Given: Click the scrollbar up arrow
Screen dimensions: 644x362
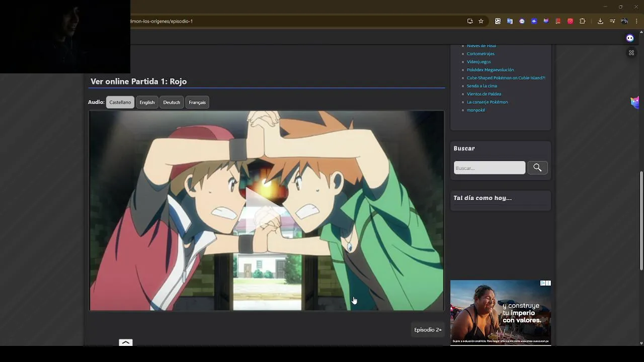Looking at the screenshot, I should [x=641, y=32].
